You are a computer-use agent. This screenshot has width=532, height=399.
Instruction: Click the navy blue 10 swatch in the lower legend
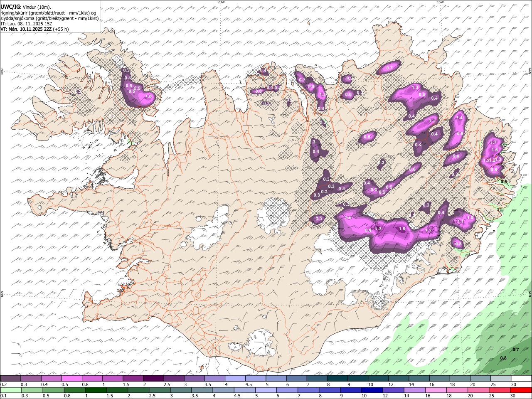372,390
